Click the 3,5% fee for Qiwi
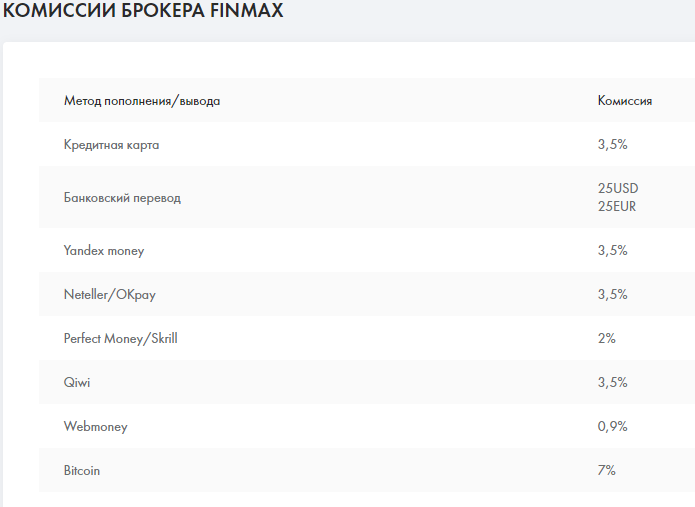The image size is (695, 507). pos(612,383)
